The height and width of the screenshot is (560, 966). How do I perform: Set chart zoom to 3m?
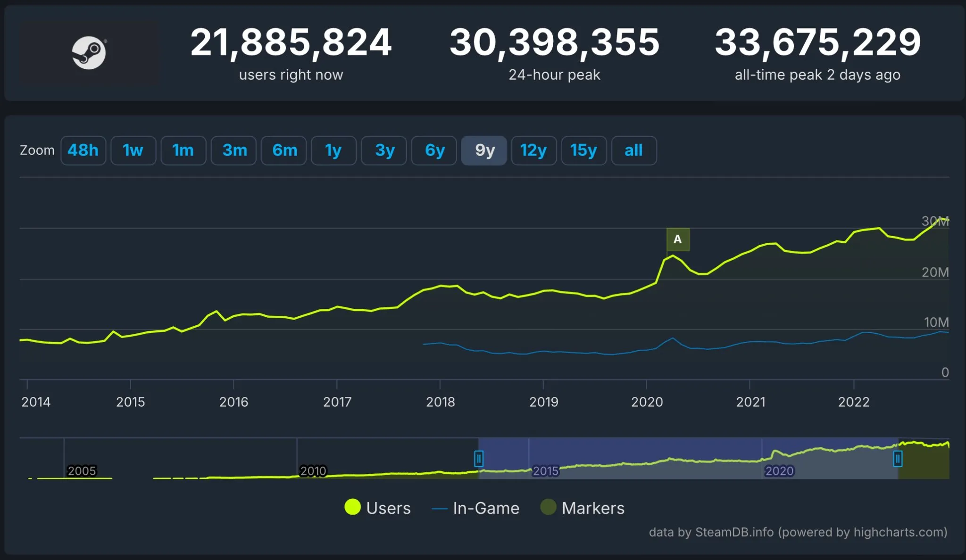pos(233,150)
